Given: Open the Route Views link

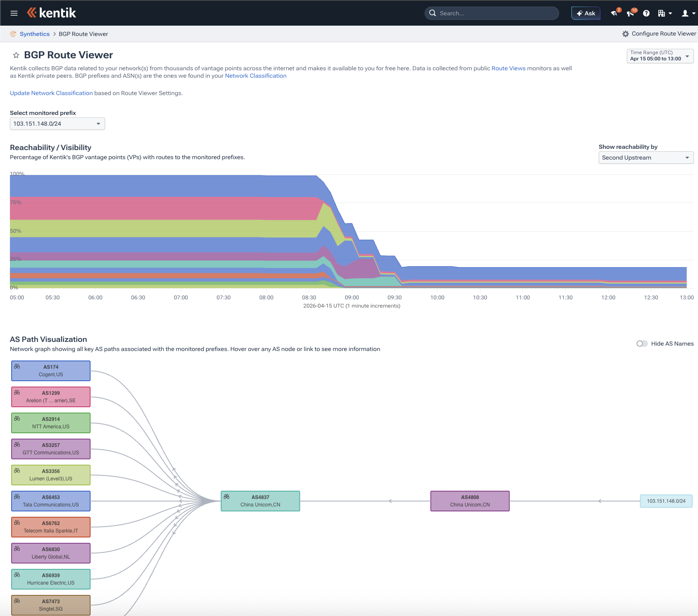Looking at the screenshot, I should click(x=508, y=68).
